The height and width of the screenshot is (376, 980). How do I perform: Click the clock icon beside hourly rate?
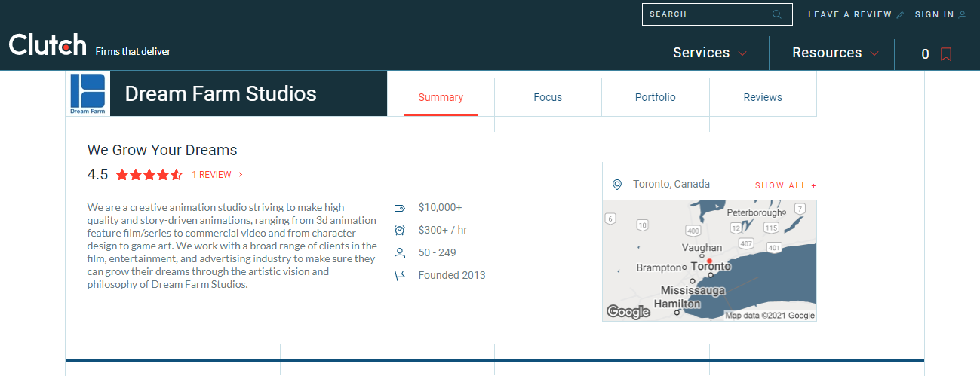click(x=400, y=231)
